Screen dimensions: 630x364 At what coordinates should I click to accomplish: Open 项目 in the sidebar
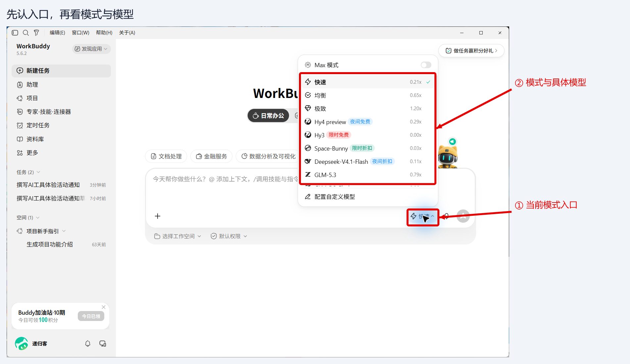(x=61, y=98)
